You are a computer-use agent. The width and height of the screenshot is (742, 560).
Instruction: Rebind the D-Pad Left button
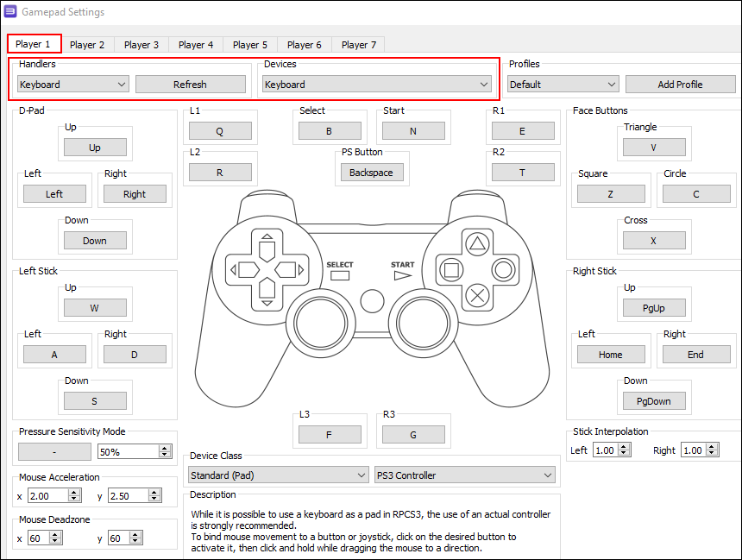coord(55,194)
